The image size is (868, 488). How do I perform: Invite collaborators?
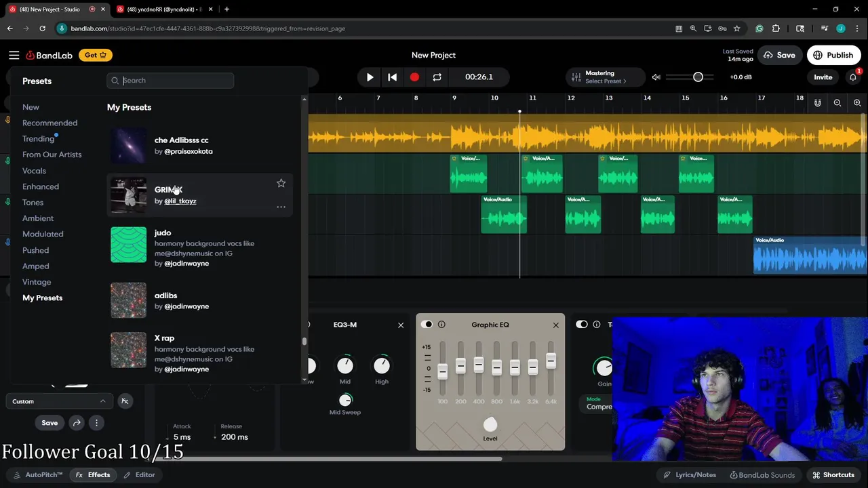pyautogui.click(x=823, y=77)
